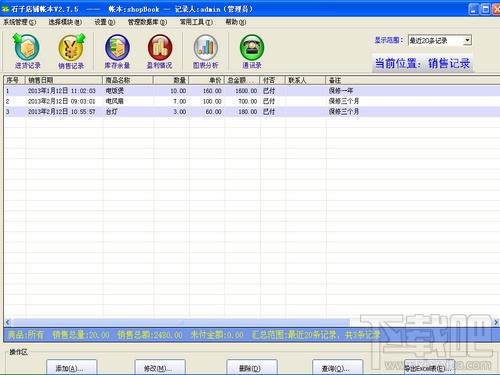Open the 进货记录 purchase records icon

click(x=27, y=52)
